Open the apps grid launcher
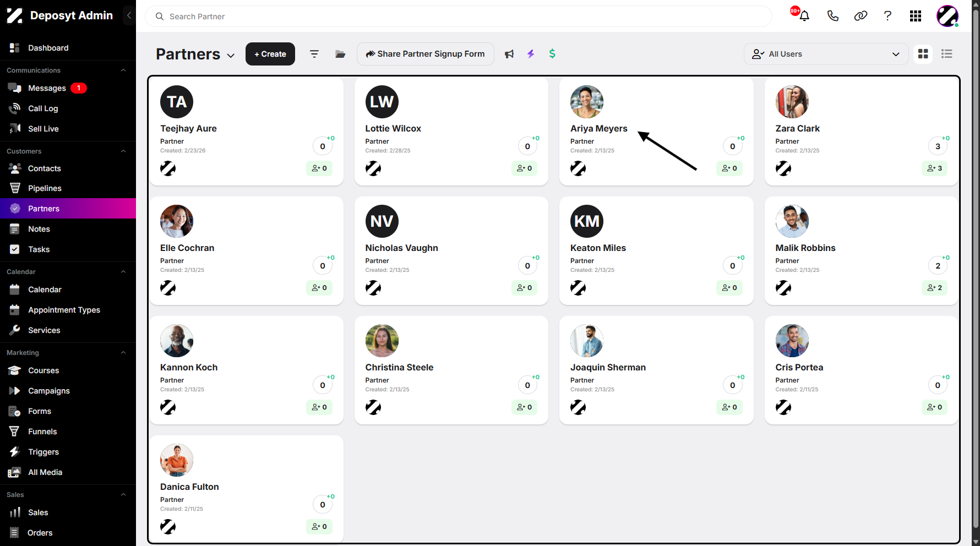Screen dimensions: 980x546 [916, 16]
